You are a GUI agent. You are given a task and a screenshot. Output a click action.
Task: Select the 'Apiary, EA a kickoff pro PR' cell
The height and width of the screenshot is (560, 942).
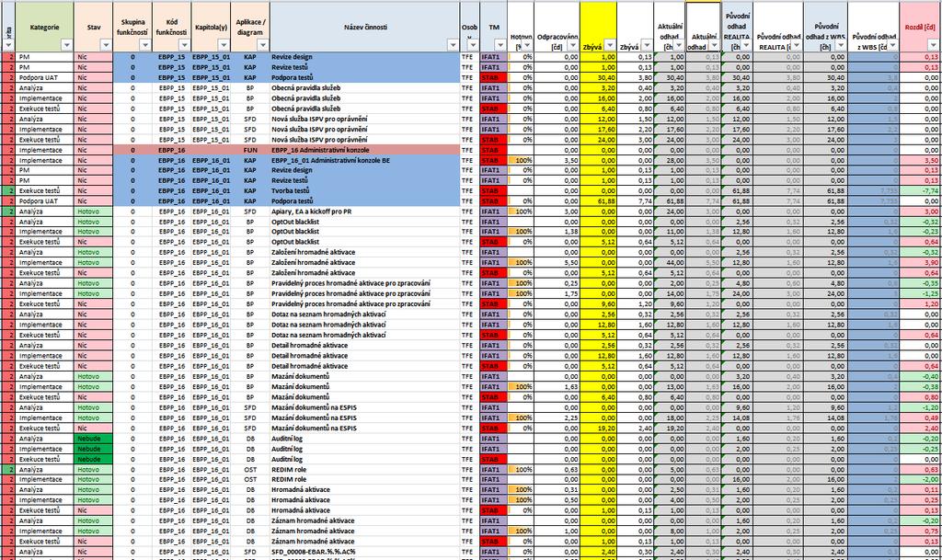pyautogui.click(x=365, y=211)
